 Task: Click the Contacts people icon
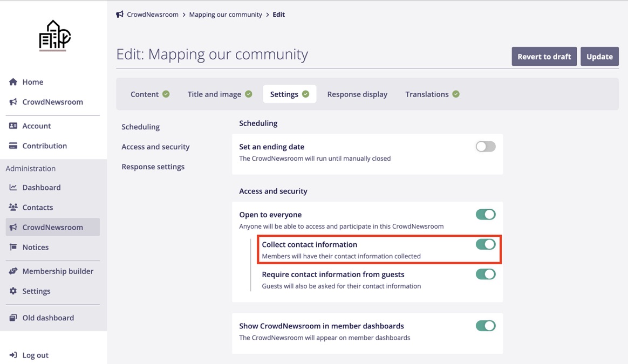13,207
